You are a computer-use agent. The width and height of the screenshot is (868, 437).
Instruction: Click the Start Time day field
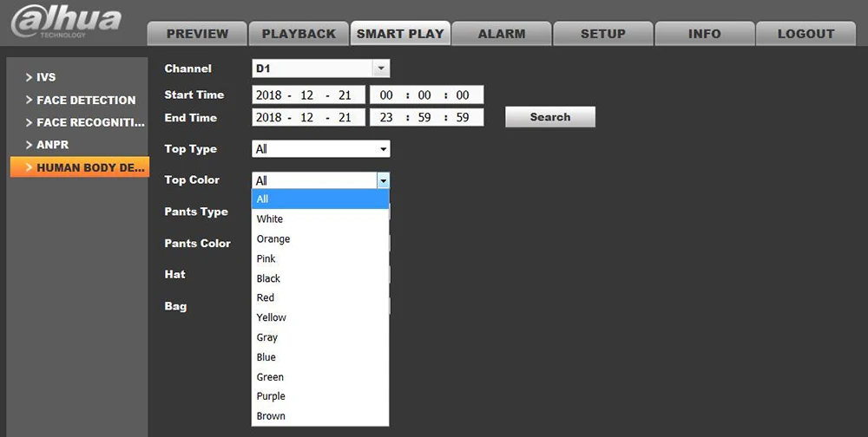(x=345, y=95)
